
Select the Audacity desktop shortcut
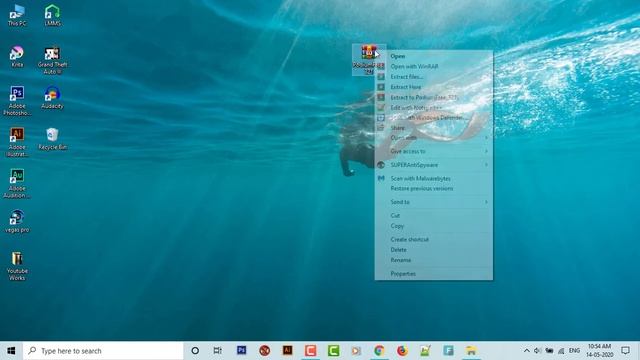[52, 98]
